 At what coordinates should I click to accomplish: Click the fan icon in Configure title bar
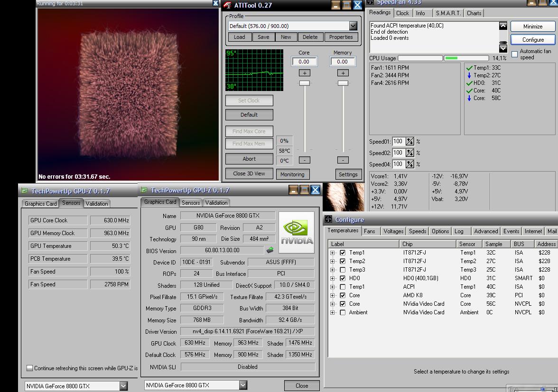click(x=328, y=219)
